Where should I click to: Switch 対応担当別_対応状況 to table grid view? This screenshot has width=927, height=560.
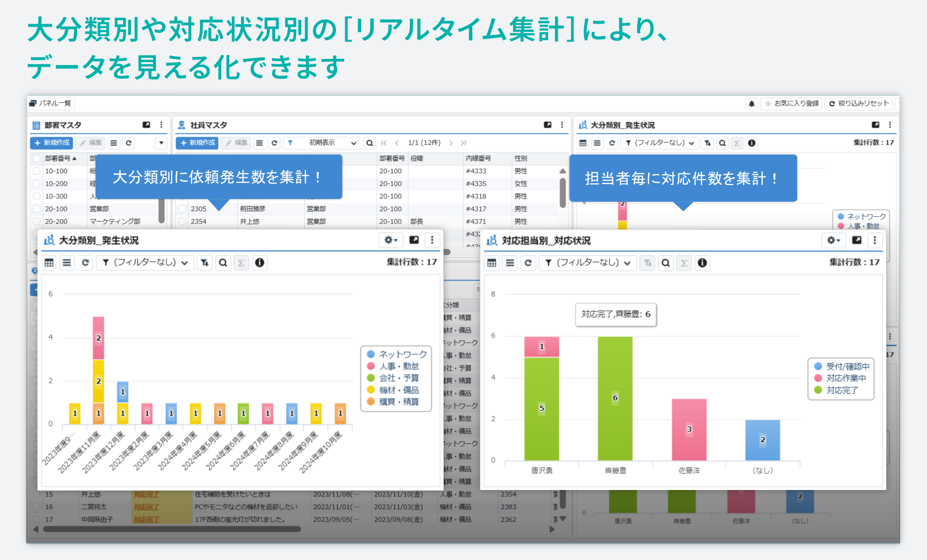(x=491, y=263)
